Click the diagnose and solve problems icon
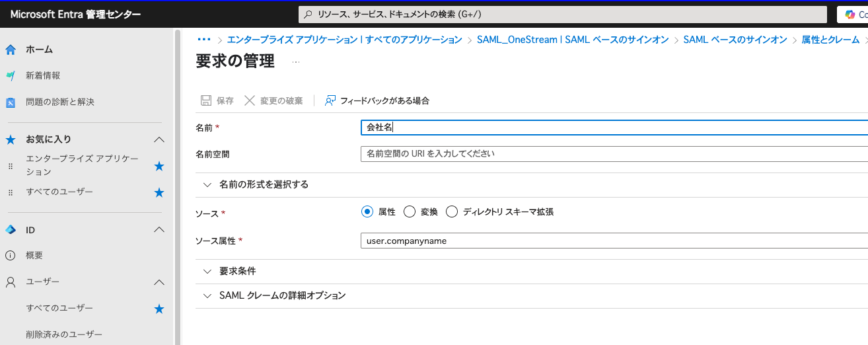 [x=11, y=102]
